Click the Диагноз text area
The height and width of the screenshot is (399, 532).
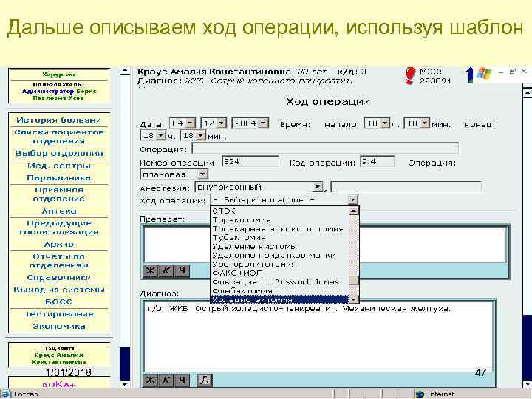point(318,337)
